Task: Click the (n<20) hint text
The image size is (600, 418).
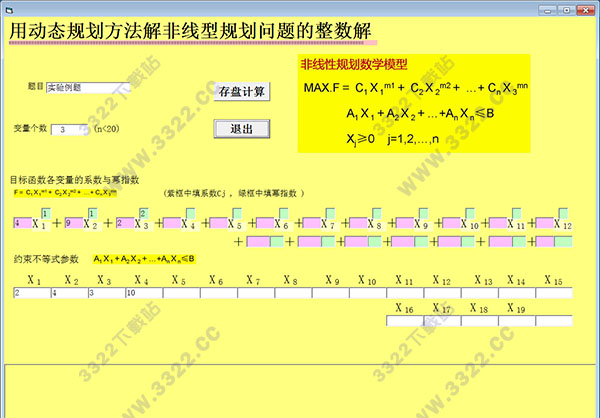Action: tap(107, 129)
